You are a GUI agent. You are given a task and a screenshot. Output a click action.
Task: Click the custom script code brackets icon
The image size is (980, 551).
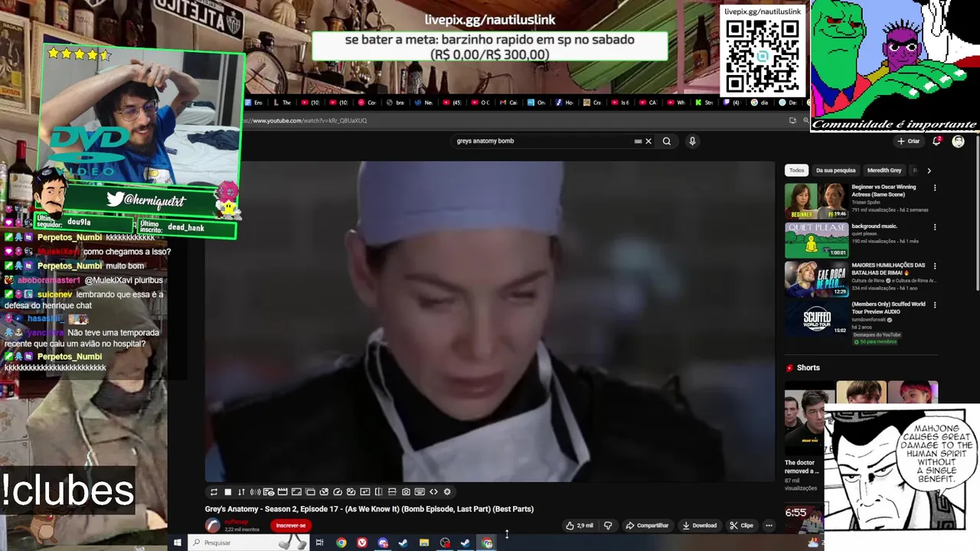pos(433,492)
